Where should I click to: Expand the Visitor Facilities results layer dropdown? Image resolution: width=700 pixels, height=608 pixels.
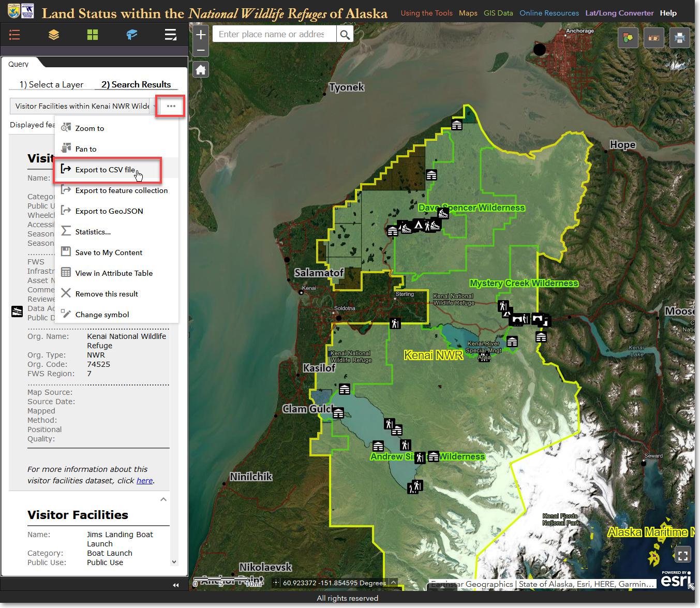(154, 106)
